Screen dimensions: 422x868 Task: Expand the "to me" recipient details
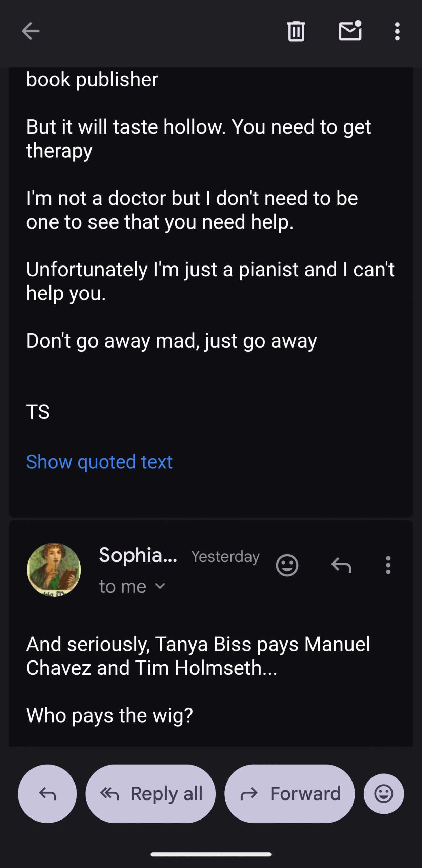coord(132,587)
